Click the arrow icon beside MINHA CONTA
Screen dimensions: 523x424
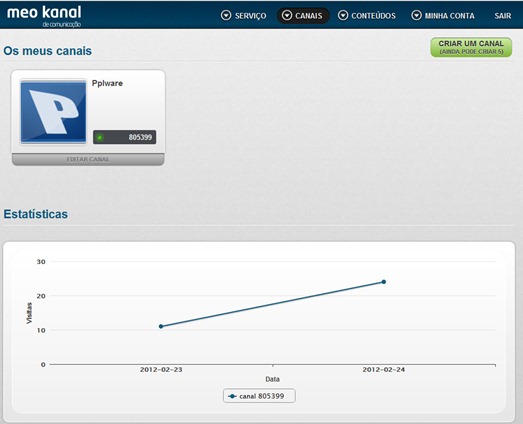coord(416,15)
